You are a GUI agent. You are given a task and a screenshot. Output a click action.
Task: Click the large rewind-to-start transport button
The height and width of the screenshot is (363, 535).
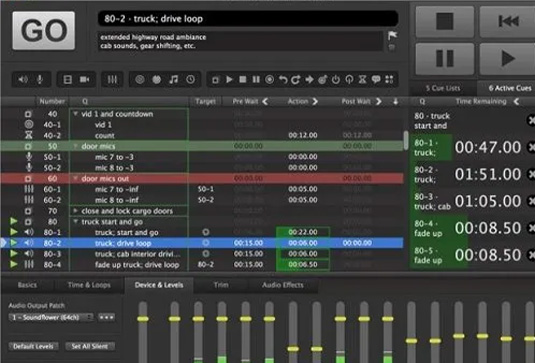point(508,21)
